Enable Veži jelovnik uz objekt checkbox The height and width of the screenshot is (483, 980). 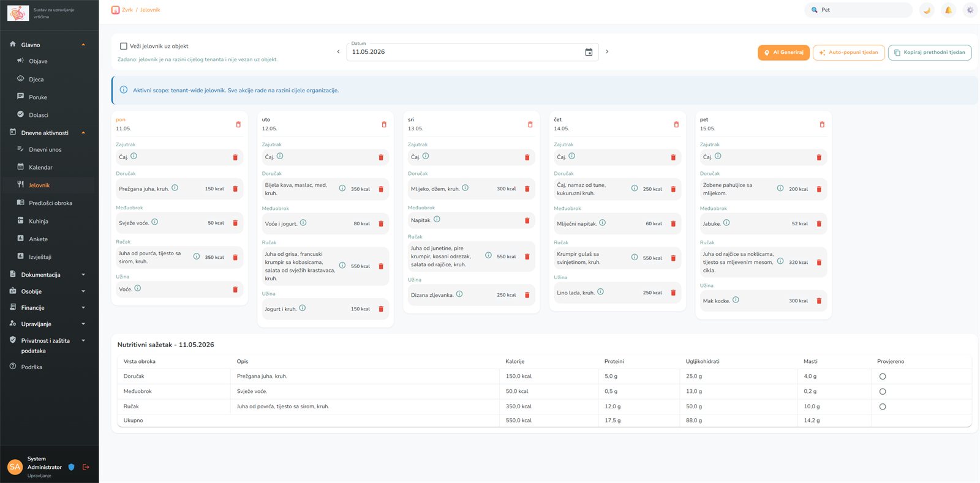click(x=124, y=46)
